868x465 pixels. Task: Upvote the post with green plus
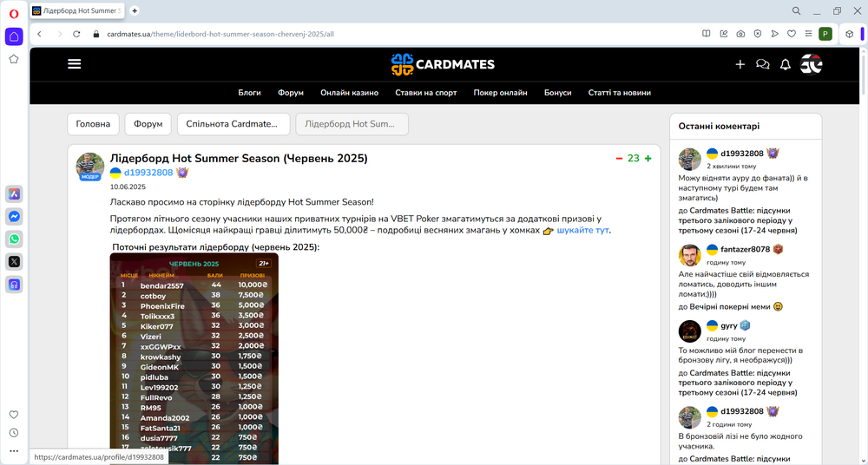pos(648,159)
